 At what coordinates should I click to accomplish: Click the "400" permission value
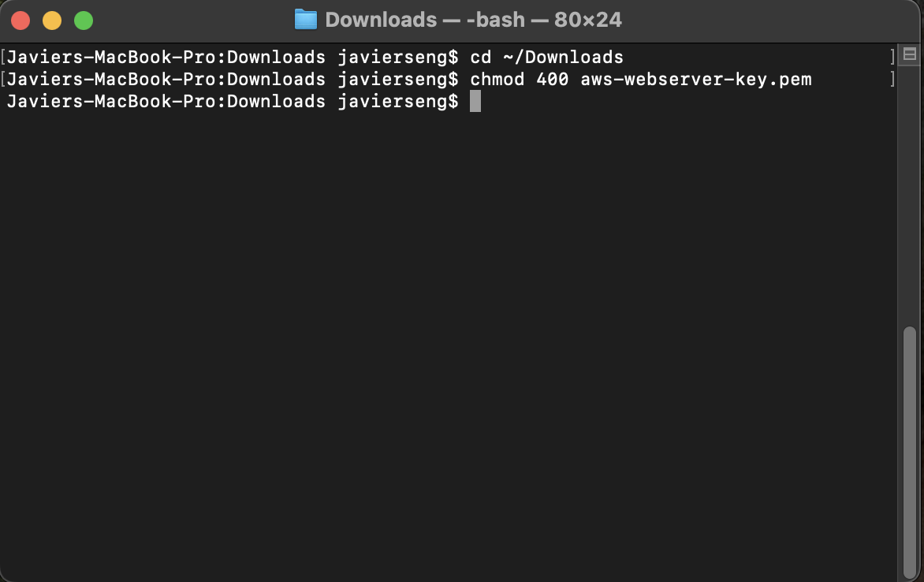[x=552, y=79]
